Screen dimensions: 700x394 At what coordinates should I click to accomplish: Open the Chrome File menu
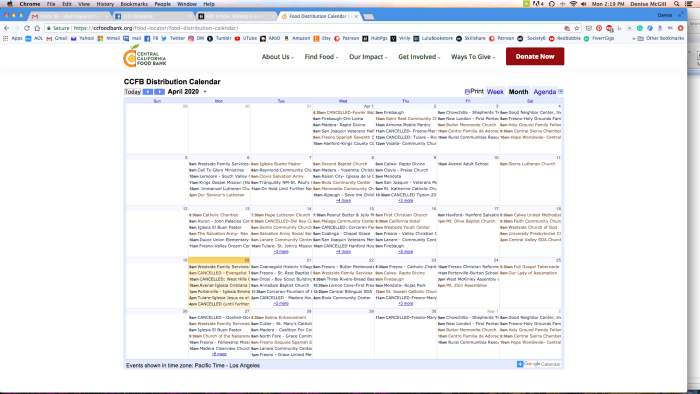pos(51,4)
